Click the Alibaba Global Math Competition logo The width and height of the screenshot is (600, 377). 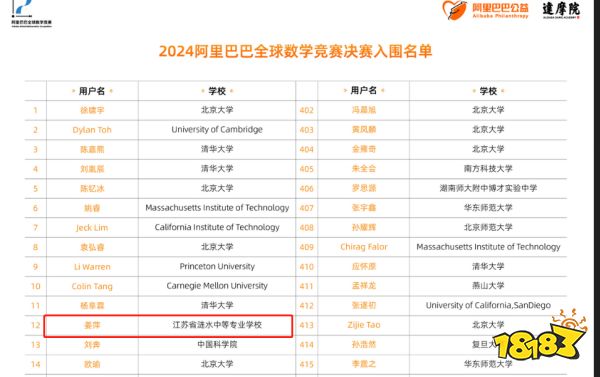coord(31,13)
